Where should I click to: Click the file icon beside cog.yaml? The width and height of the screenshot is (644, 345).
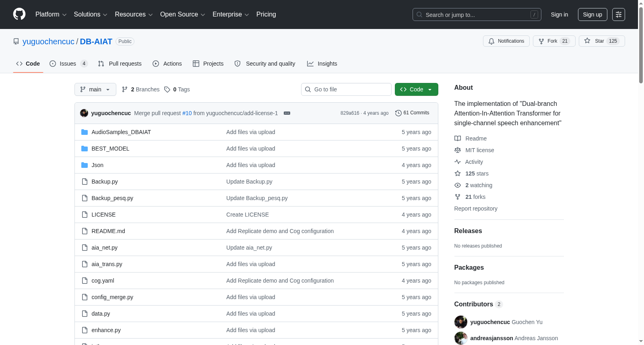coord(85,281)
